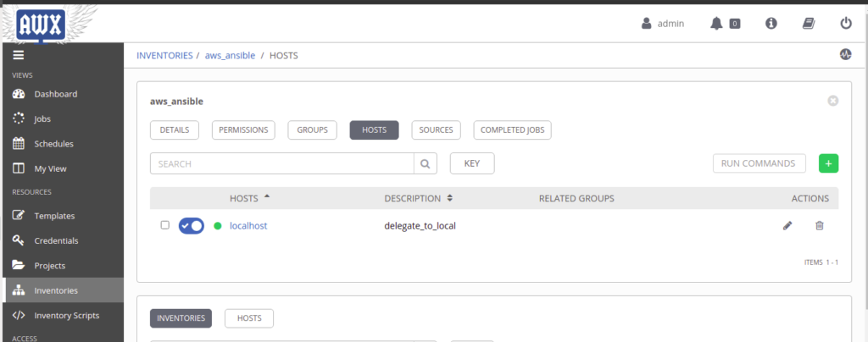Switch to the DETAILS tab

175,130
